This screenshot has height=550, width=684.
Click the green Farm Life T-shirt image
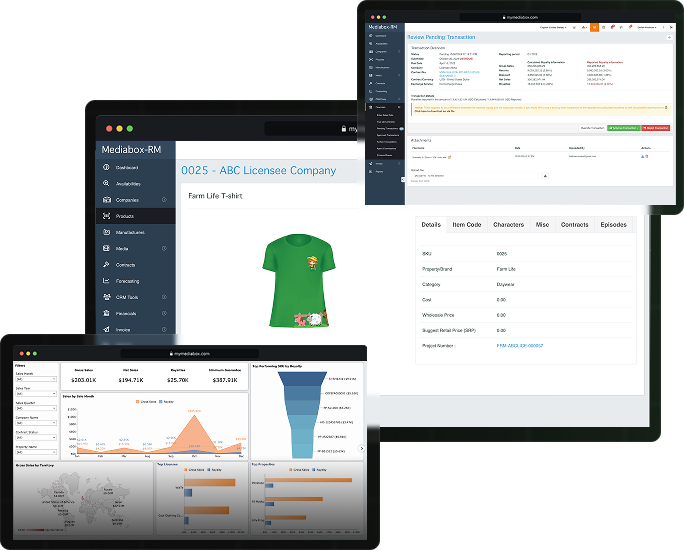(299, 280)
